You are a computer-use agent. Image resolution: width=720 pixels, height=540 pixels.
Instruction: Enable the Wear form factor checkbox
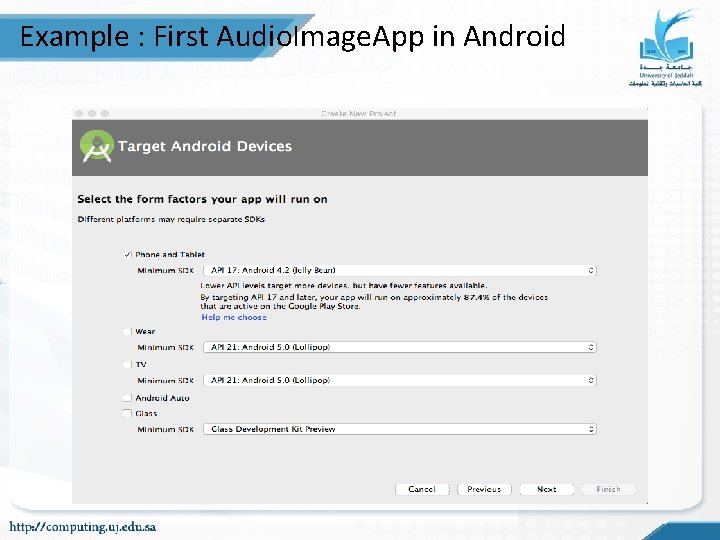(x=127, y=332)
